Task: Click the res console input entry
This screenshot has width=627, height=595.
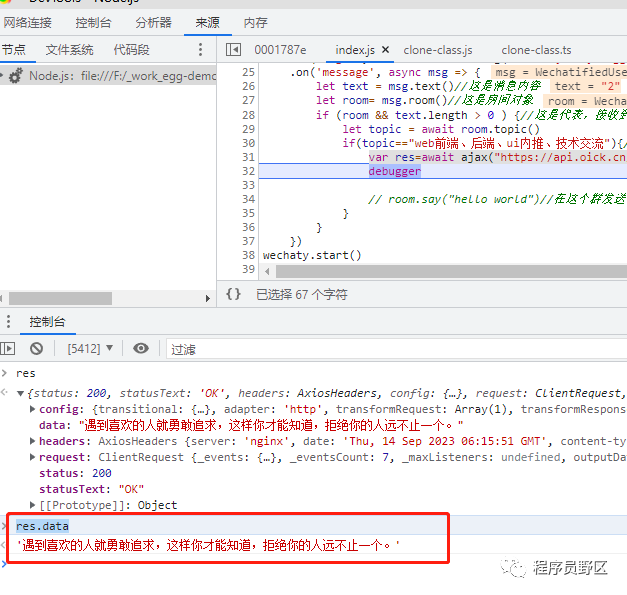Action: coord(26,373)
